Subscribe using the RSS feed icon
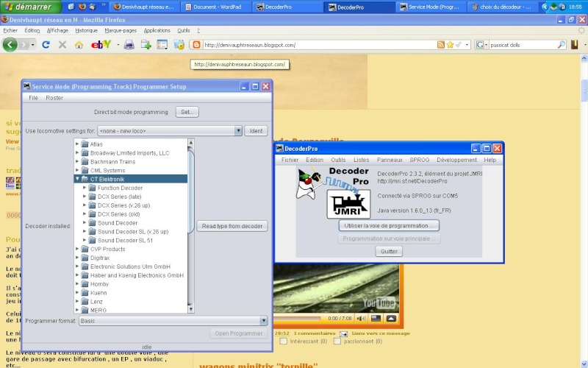Screen dimensions: 588x368 click(440, 45)
